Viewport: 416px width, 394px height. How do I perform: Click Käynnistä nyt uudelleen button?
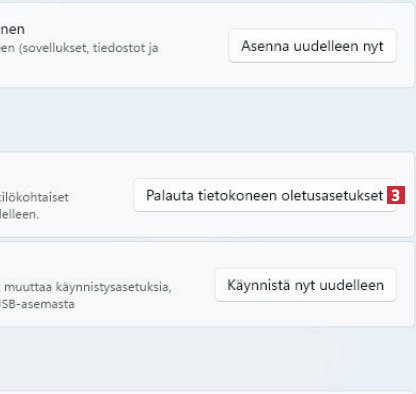click(x=305, y=285)
